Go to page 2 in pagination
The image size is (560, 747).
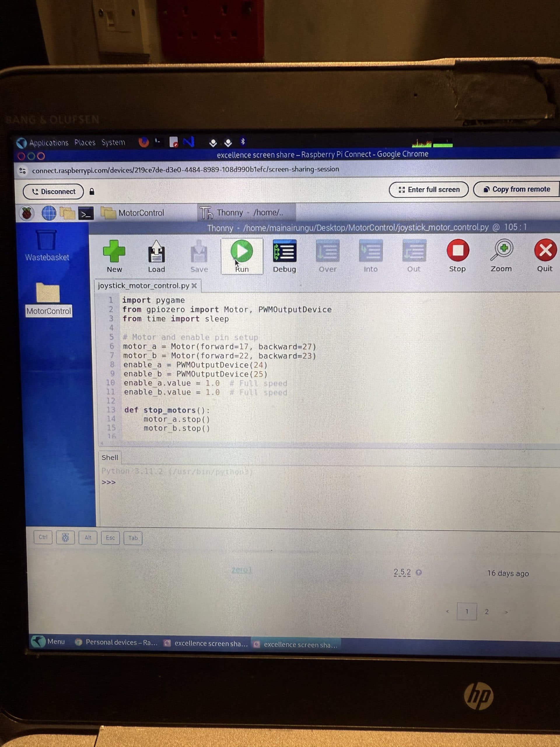[487, 612]
